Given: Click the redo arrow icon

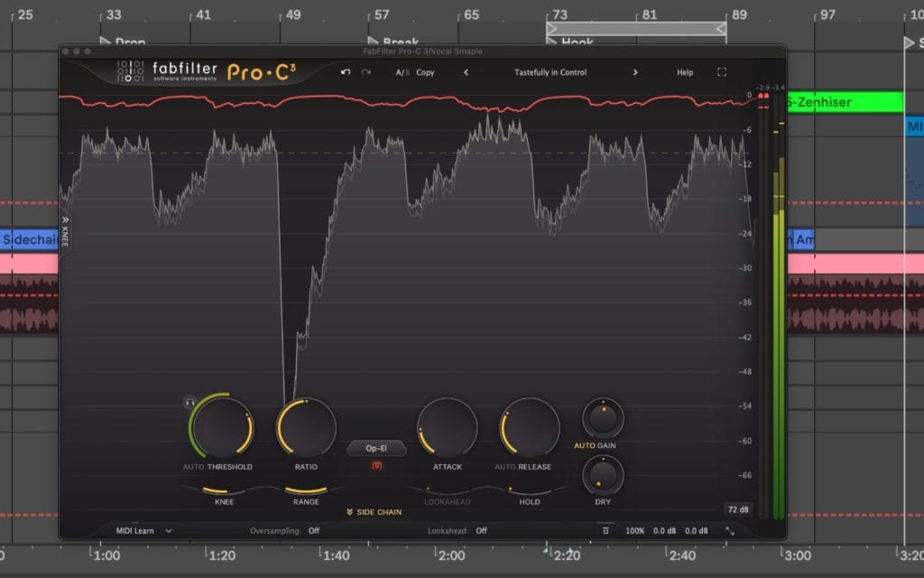Looking at the screenshot, I should (x=366, y=72).
